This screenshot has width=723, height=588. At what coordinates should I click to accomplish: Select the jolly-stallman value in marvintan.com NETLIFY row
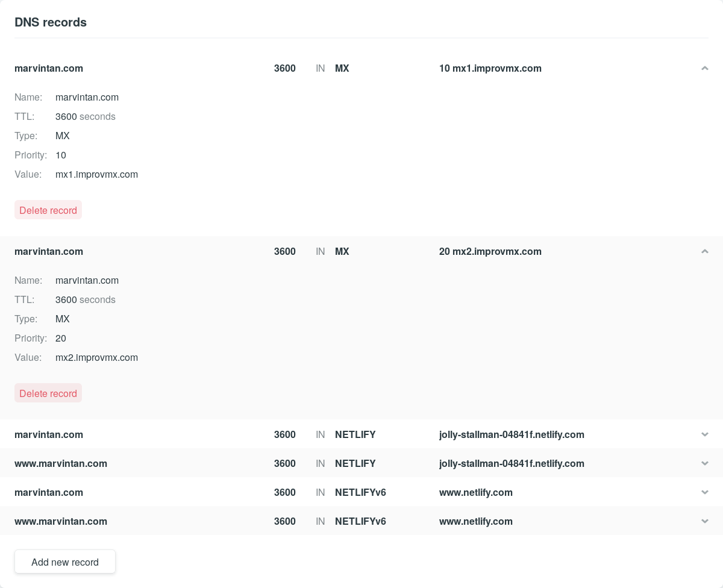coord(512,435)
